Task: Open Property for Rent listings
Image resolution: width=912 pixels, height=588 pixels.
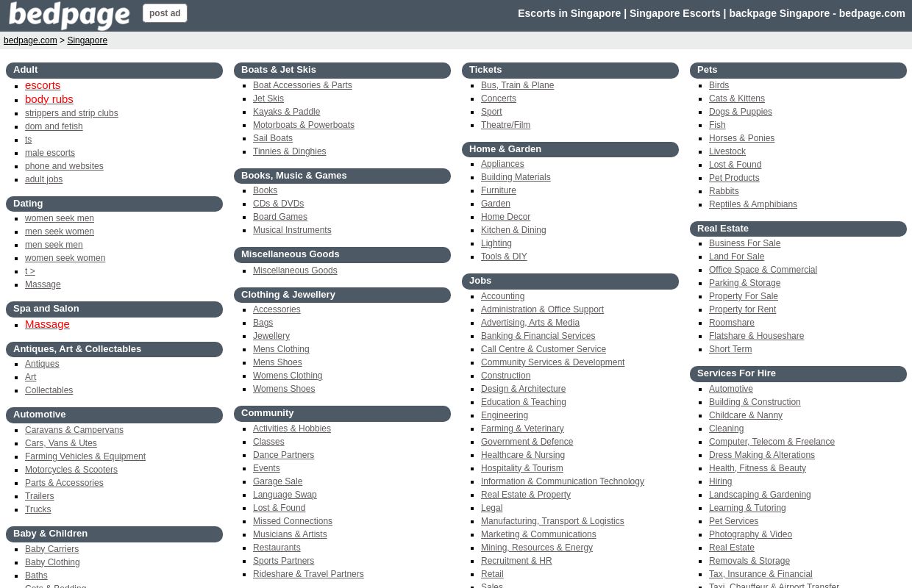Action: point(742,309)
